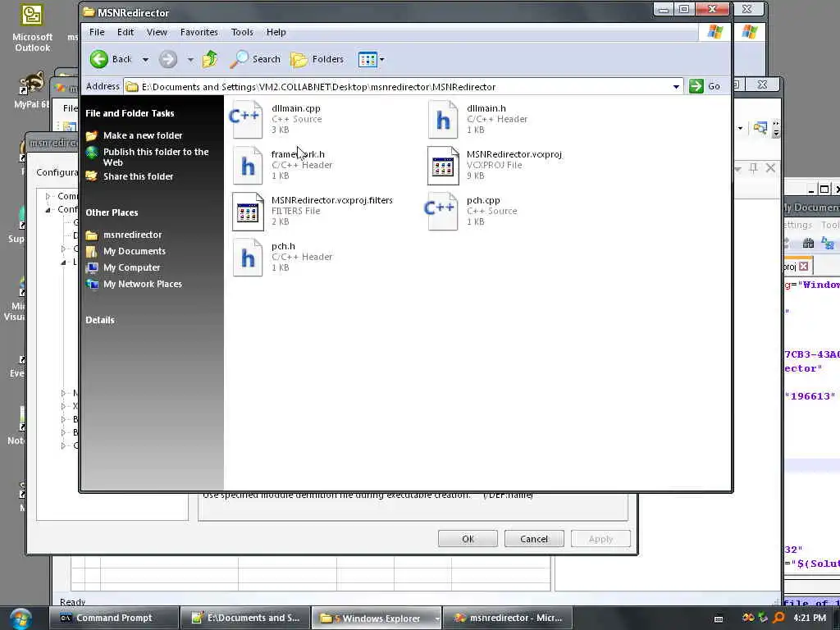Viewport: 840px width, 630px height.
Task: Open the Forward history dropdown arrow
Action: coord(190,59)
